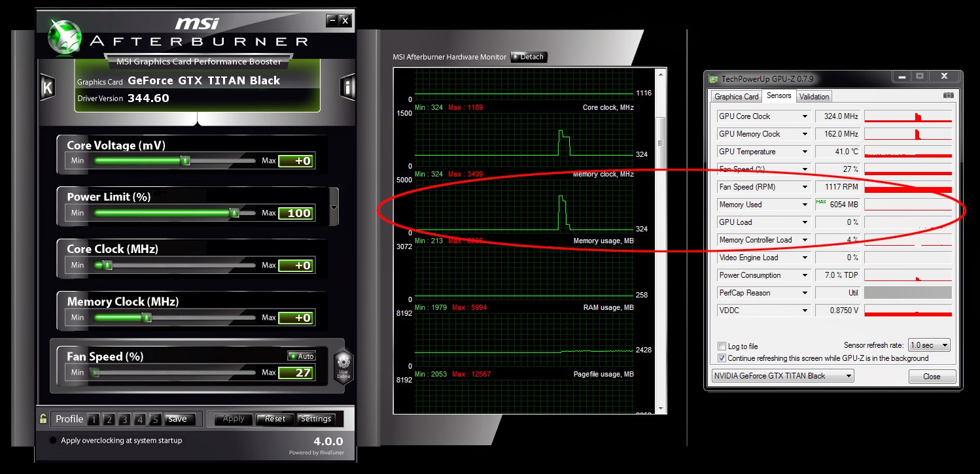Load profile 4 in Afterburner

(x=140, y=420)
